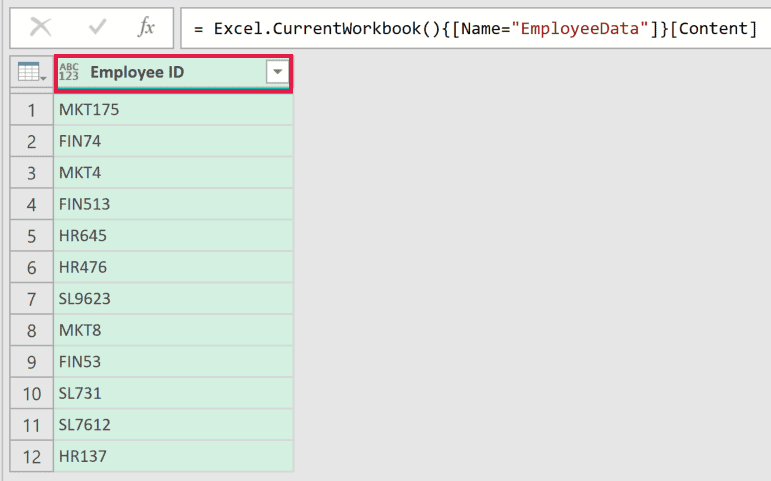Select row number 7 header

coord(31,299)
